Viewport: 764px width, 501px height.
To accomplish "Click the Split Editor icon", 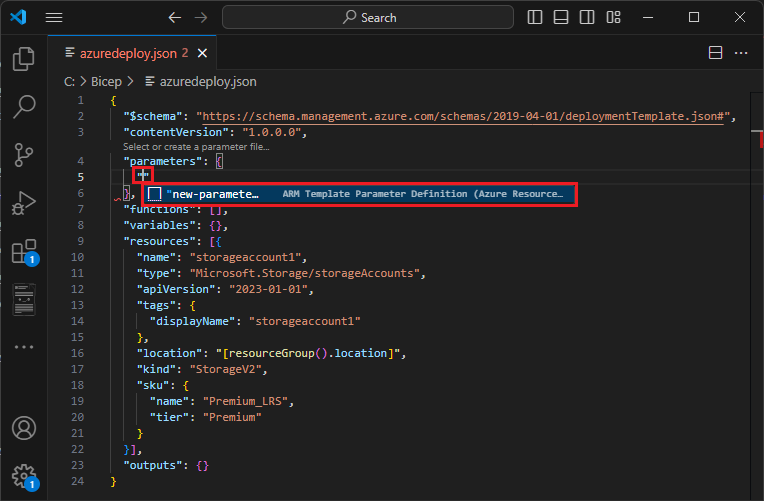I will click(x=715, y=53).
